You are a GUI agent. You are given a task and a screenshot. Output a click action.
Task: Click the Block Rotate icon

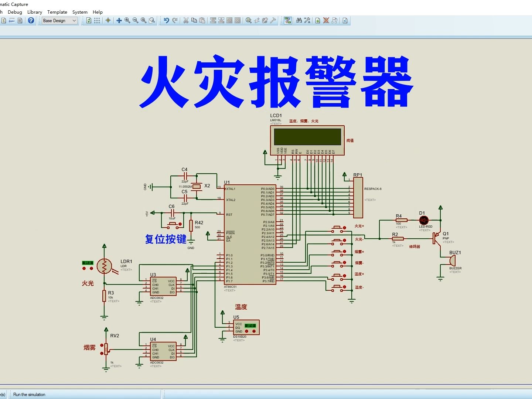coord(229,20)
